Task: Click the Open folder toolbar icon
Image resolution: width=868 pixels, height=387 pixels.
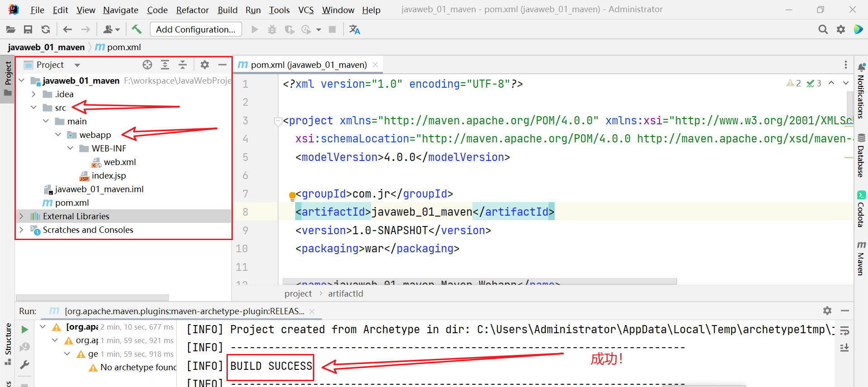Action: [11, 29]
